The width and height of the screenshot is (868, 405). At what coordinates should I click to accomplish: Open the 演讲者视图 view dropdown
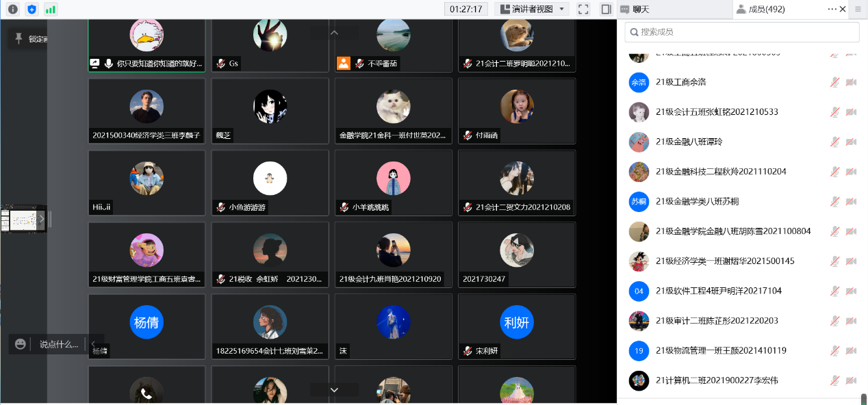tap(532, 9)
